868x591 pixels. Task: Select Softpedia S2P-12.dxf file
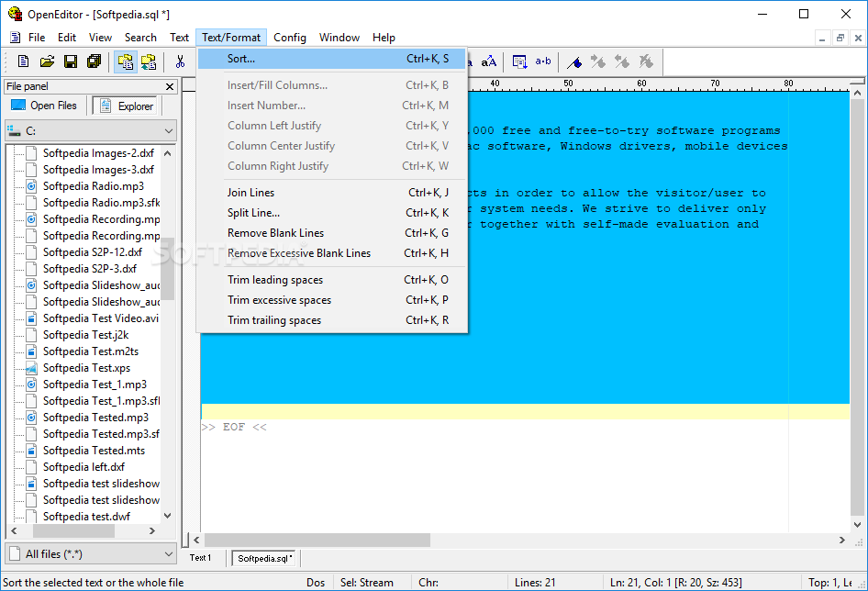[92, 252]
